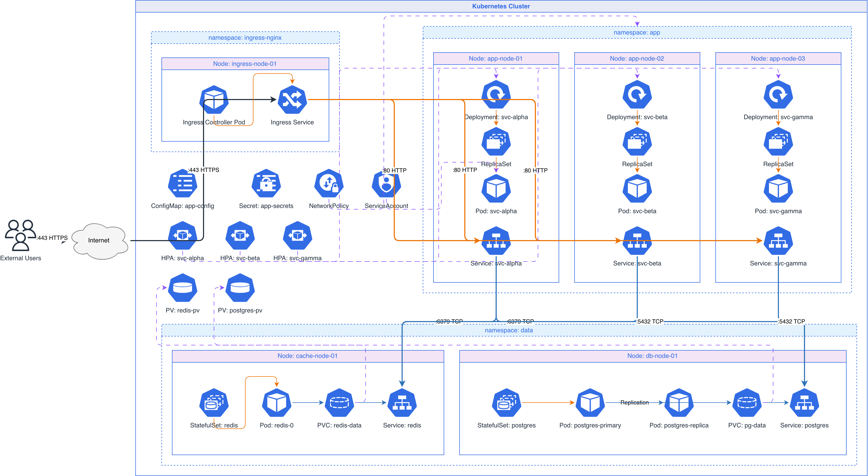
Task: Click the HPA svc-alpha icon
Action: coord(183,235)
